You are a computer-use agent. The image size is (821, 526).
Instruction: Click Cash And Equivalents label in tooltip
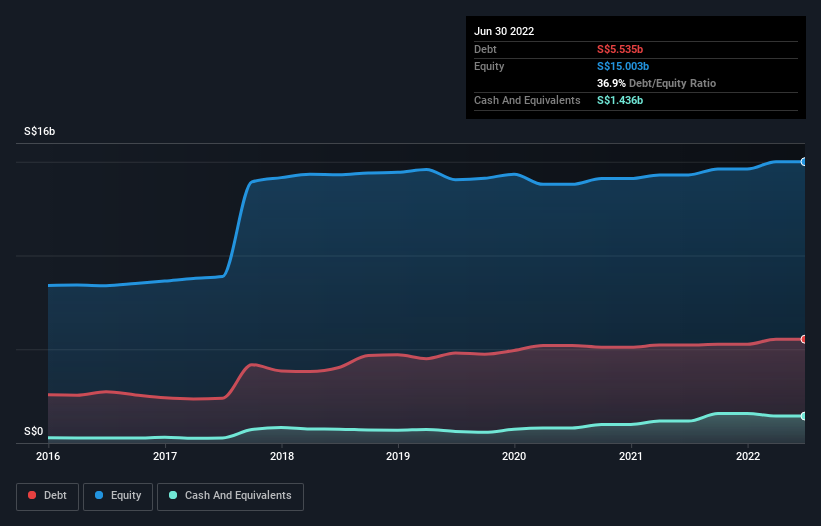coord(527,100)
